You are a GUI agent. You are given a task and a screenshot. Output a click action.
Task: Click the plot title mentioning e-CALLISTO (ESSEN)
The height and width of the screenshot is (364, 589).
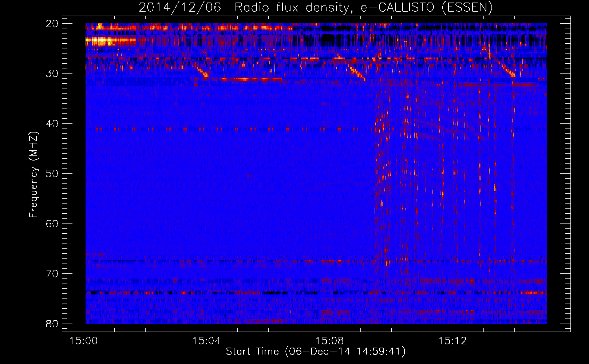pyautogui.click(x=316, y=7)
